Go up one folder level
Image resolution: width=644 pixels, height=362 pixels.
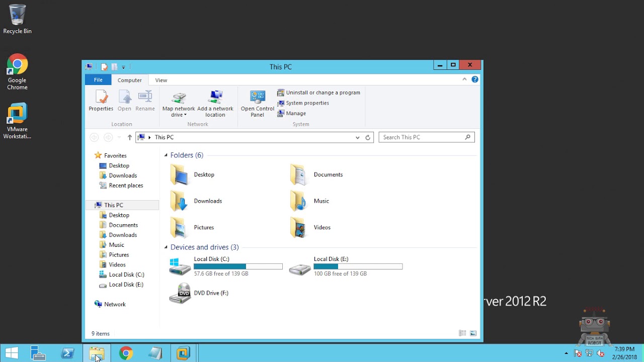(x=130, y=137)
